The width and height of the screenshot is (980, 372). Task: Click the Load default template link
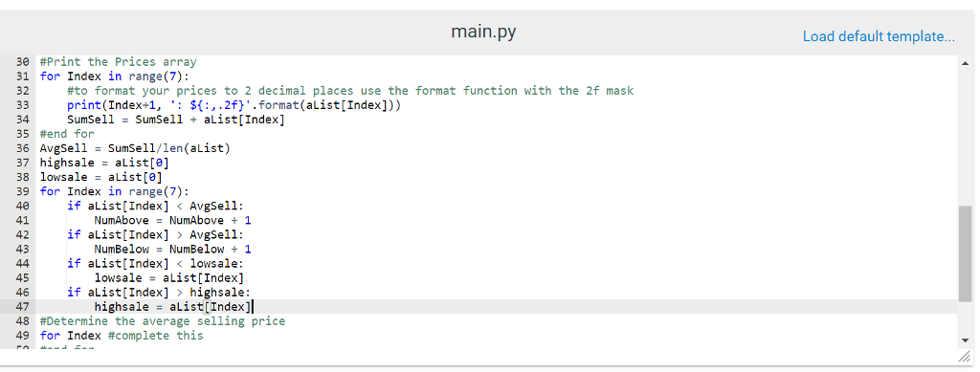pyautogui.click(x=879, y=36)
